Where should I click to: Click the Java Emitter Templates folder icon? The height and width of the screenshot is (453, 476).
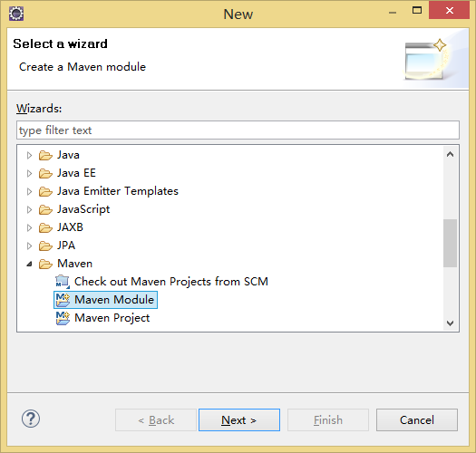tap(45, 191)
